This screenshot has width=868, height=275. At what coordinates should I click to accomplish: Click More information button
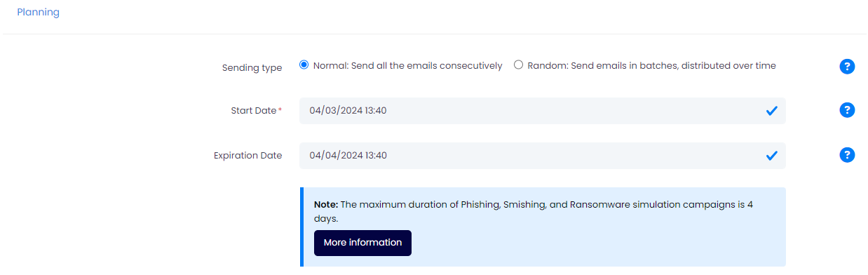[362, 243]
